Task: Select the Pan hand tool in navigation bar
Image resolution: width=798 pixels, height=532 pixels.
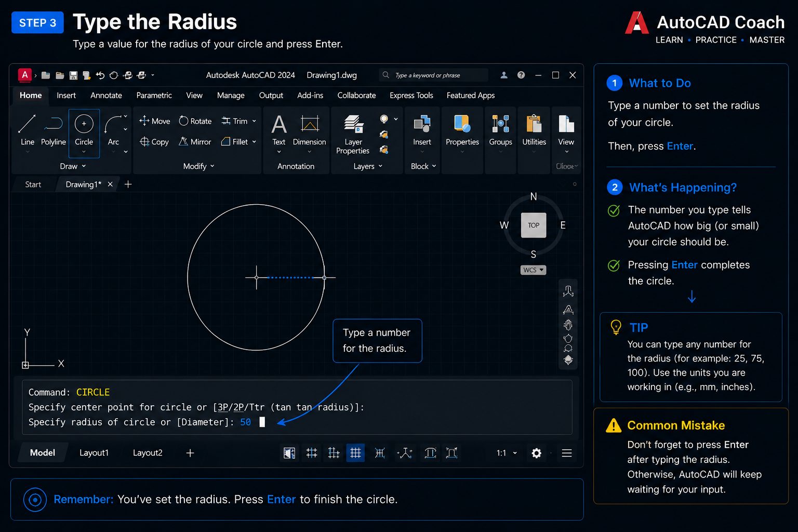Action: tap(568, 325)
